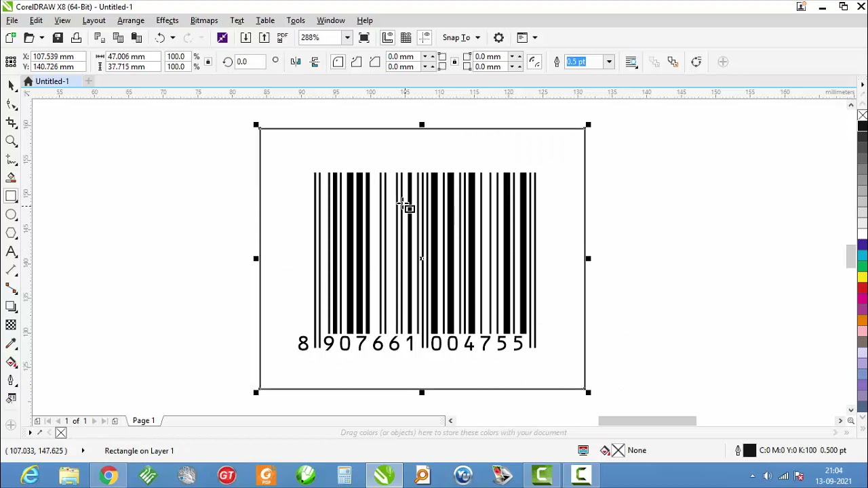The height and width of the screenshot is (488, 868).
Task: Open the Arrange menu
Action: [131, 20]
